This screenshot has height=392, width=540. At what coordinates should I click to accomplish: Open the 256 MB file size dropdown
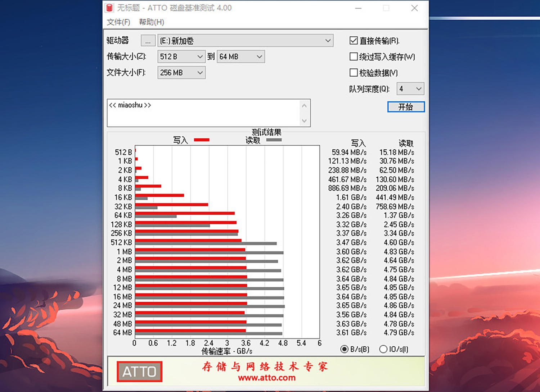pyautogui.click(x=200, y=73)
